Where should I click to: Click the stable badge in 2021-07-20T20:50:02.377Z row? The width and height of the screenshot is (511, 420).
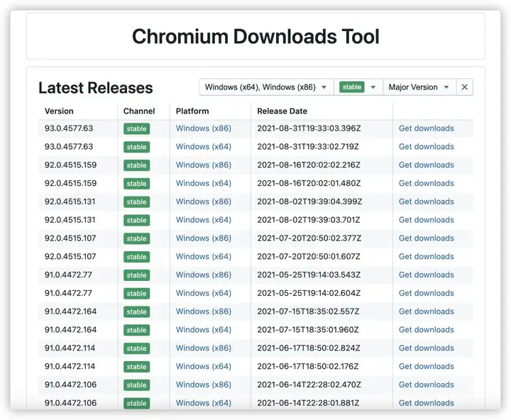(136, 238)
